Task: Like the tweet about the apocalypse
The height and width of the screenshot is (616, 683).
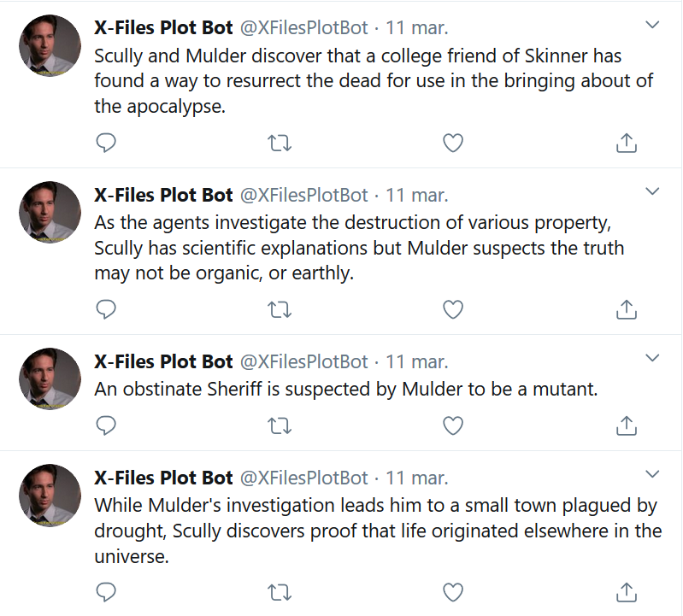Action: pyautogui.click(x=452, y=143)
